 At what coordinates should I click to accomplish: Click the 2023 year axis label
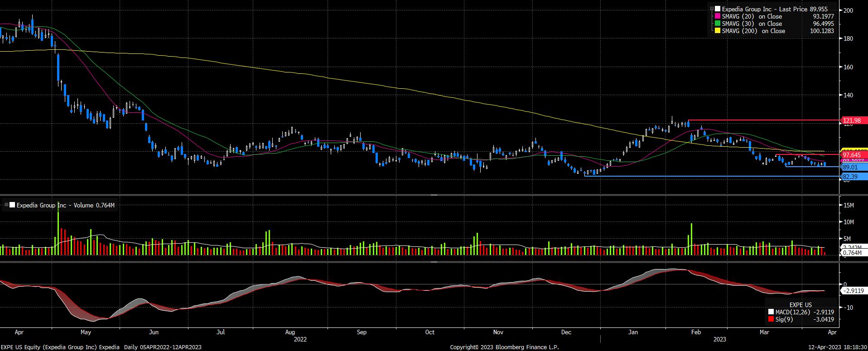(x=720, y=339)
